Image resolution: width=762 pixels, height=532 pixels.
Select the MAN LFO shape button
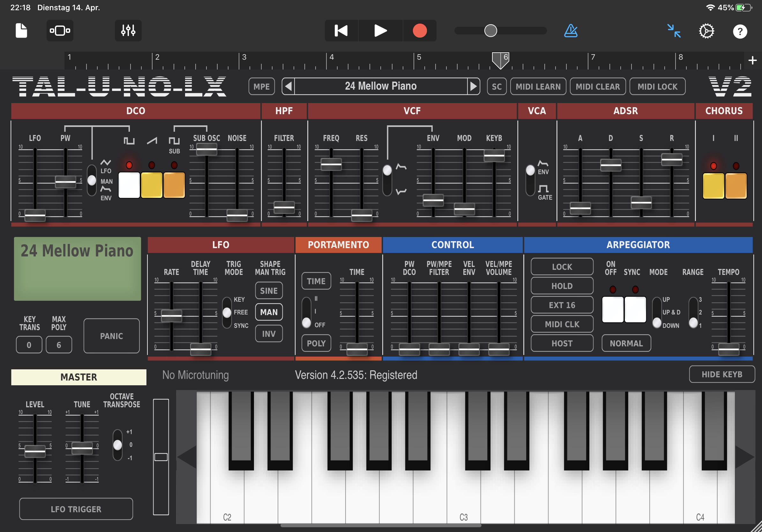click(x=269, y=312)
